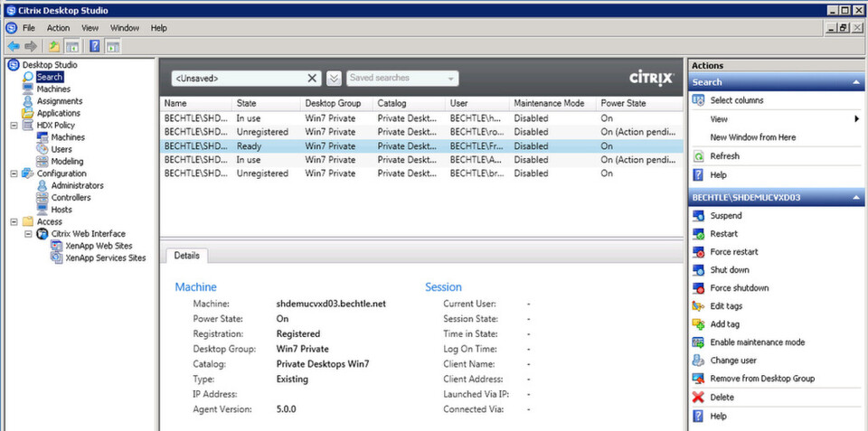
Task: Sort by the User column header
Action: coord(477,104)
